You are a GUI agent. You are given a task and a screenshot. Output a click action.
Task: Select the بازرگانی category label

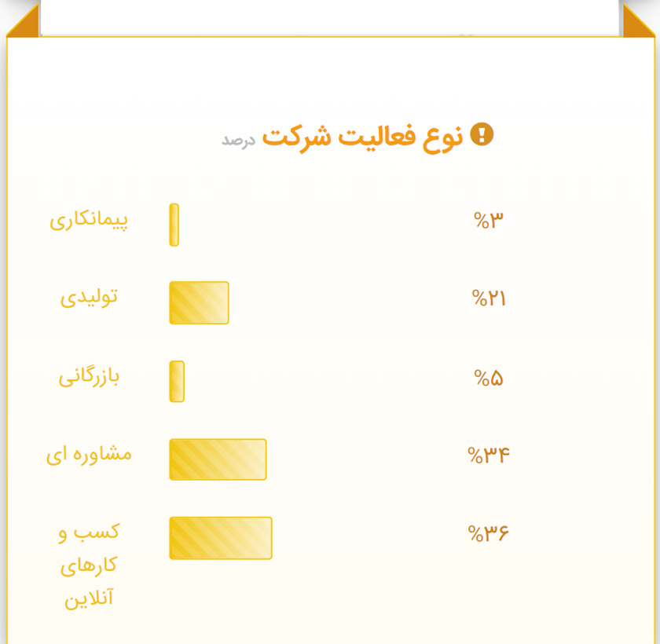tap(89, 377)
